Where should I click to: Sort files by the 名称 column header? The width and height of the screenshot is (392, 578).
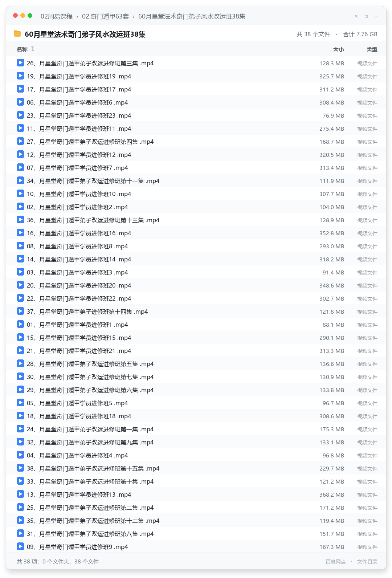click(22, 49)
